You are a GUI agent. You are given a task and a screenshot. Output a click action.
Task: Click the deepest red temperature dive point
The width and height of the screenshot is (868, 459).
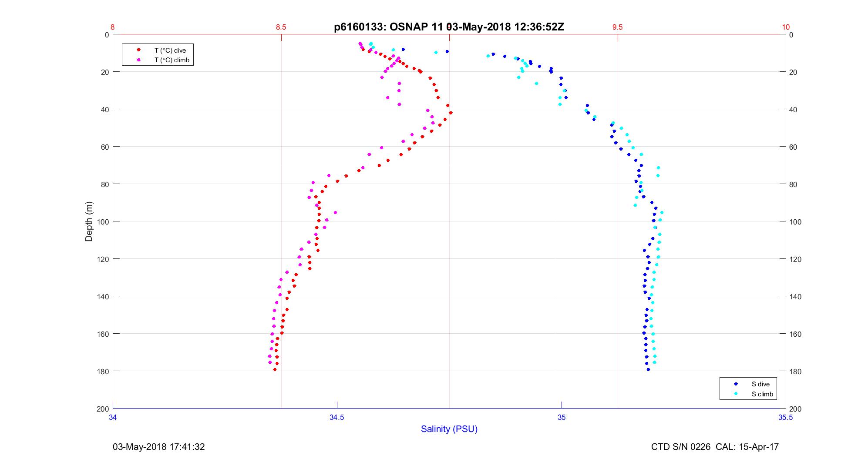tap(275, 369)
